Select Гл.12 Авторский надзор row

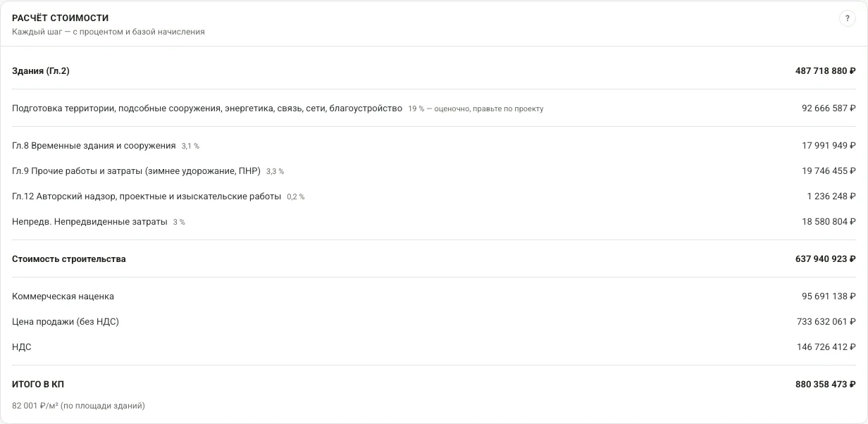click(434, 197)
